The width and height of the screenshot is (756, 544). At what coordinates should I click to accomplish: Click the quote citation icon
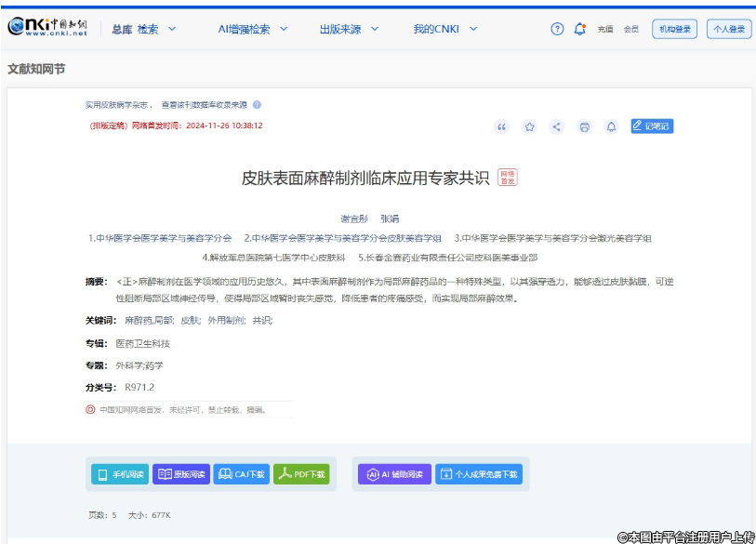(502, 126)
